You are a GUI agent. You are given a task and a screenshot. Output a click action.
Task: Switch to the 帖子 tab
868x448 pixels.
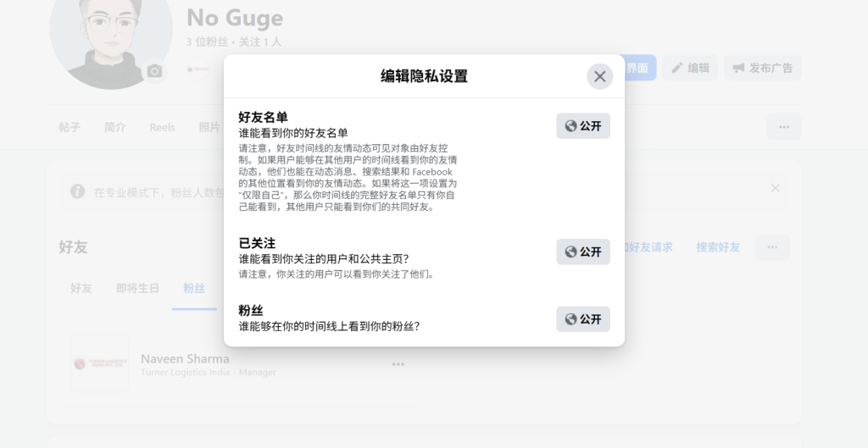coord(70,127)
